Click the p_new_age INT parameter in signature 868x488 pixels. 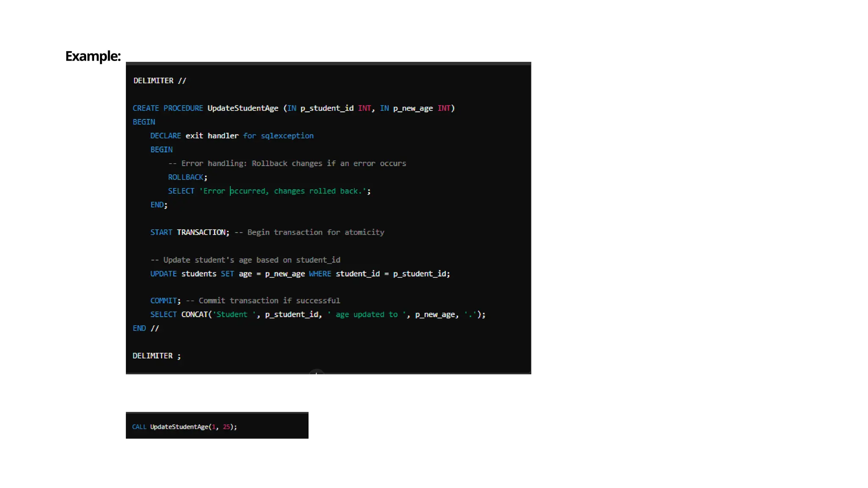421,108
